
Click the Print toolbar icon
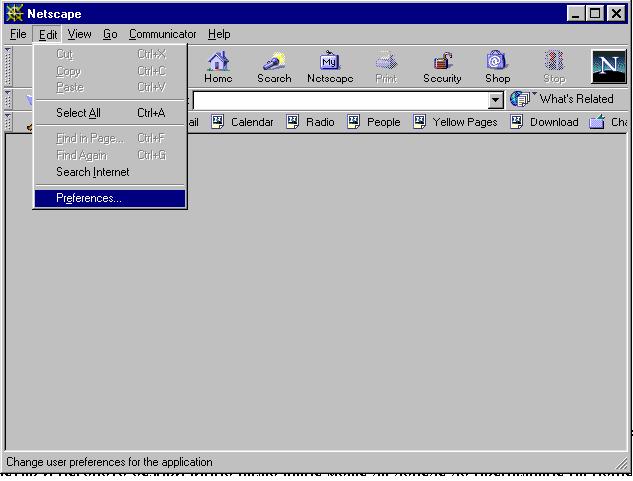coord(386,61)
